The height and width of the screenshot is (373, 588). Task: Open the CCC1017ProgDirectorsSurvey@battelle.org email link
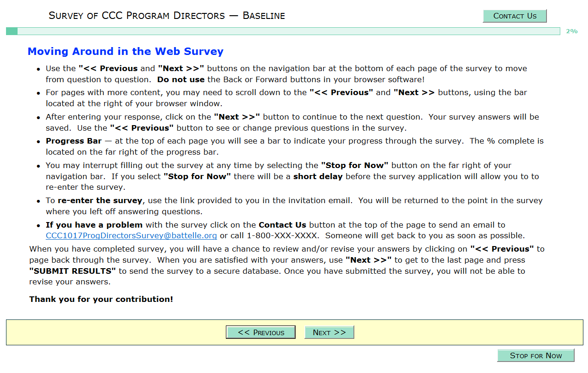131,236
